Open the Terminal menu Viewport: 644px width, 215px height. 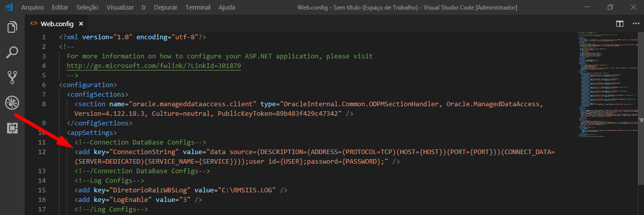click(198, 8)
